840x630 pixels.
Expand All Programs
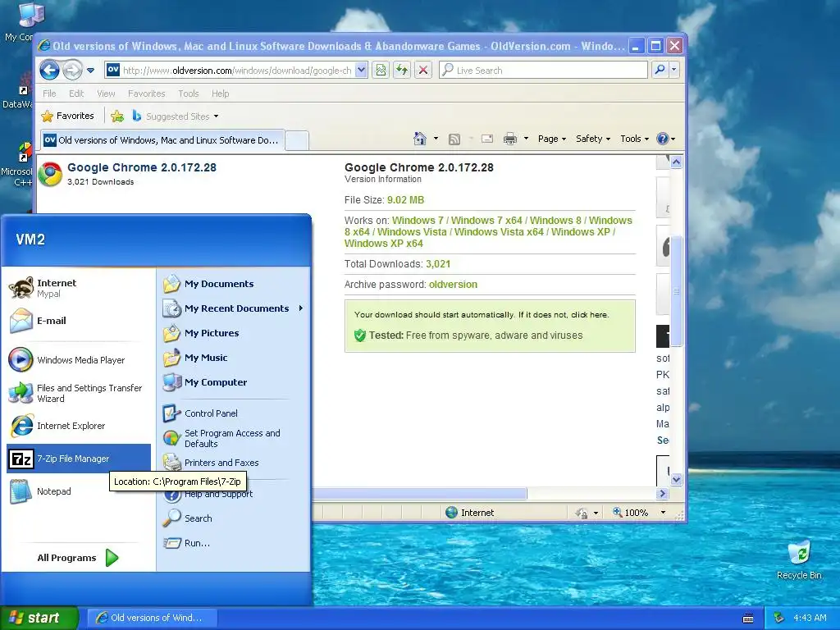click(78, 558)
